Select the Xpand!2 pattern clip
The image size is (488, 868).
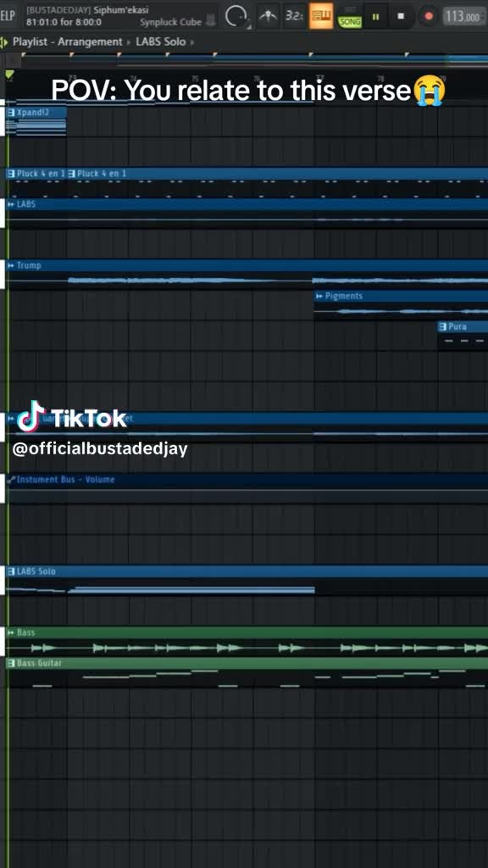tap(36, 120)
